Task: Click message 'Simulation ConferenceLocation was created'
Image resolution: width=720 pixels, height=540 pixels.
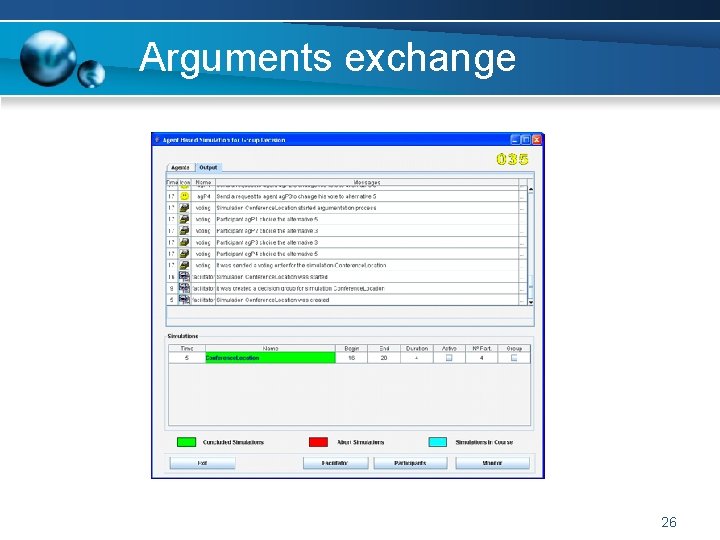Action: (x=273, y=299)
